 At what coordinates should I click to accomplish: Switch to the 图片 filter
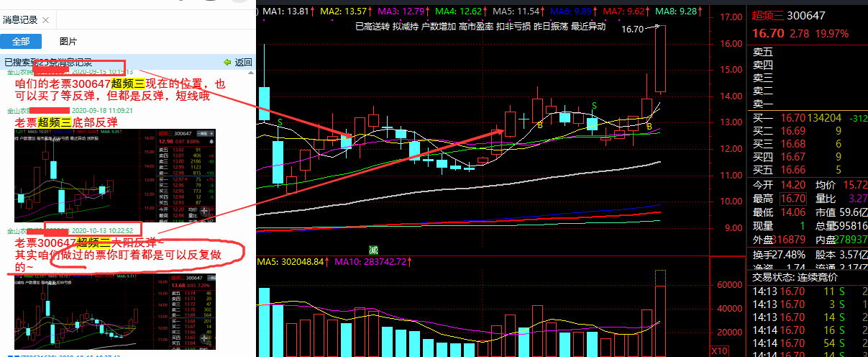coord(68,41)
